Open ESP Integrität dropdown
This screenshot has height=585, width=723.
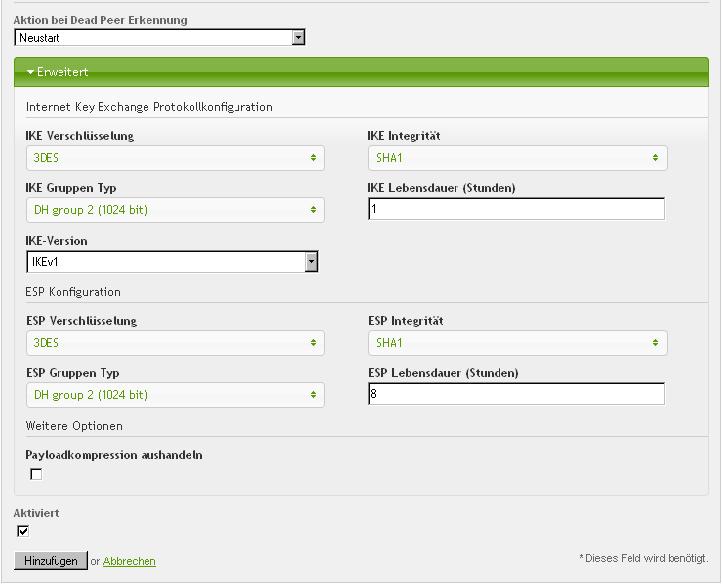click(x=517, y=343)
